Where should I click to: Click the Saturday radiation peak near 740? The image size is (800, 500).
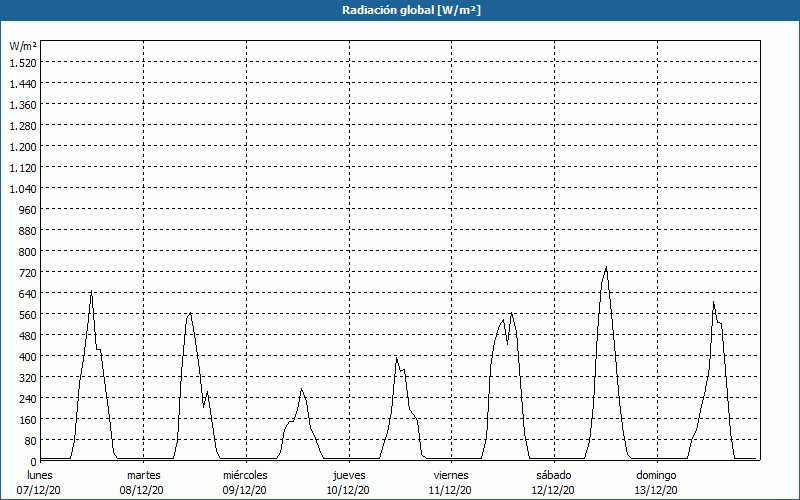606,267
